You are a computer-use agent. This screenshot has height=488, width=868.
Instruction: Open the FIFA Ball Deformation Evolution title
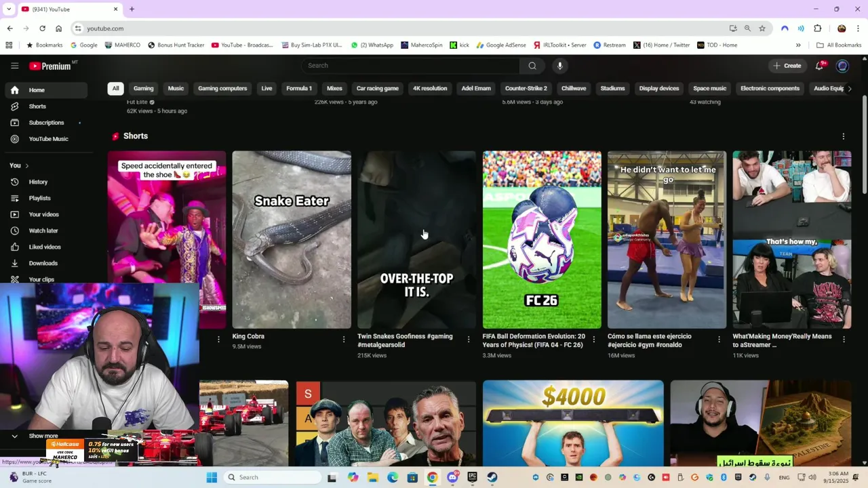(534, 340)
